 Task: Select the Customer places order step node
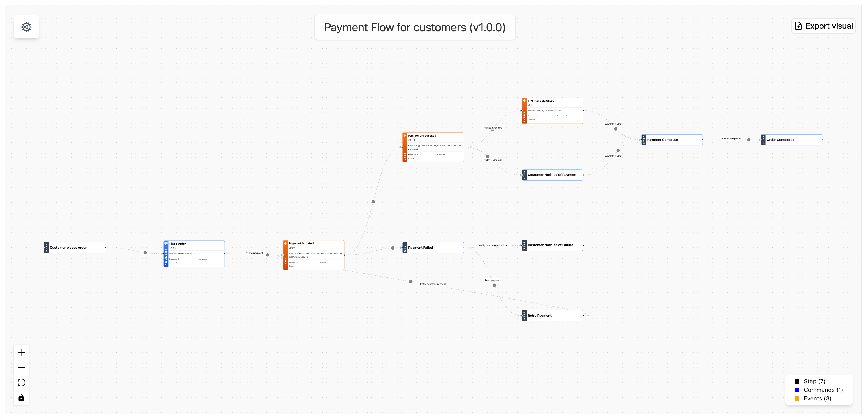(75, 248)
